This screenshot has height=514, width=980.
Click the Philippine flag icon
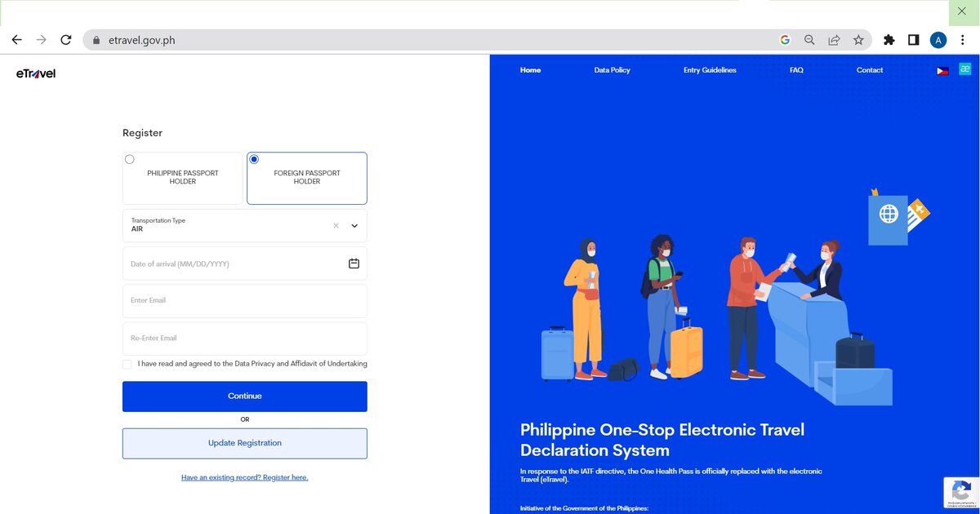(942, 71)
